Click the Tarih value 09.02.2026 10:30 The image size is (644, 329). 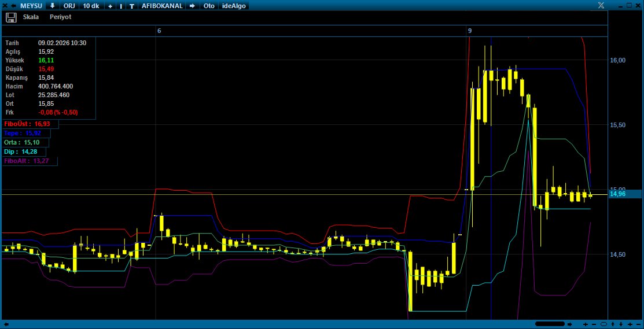point(62,43)
